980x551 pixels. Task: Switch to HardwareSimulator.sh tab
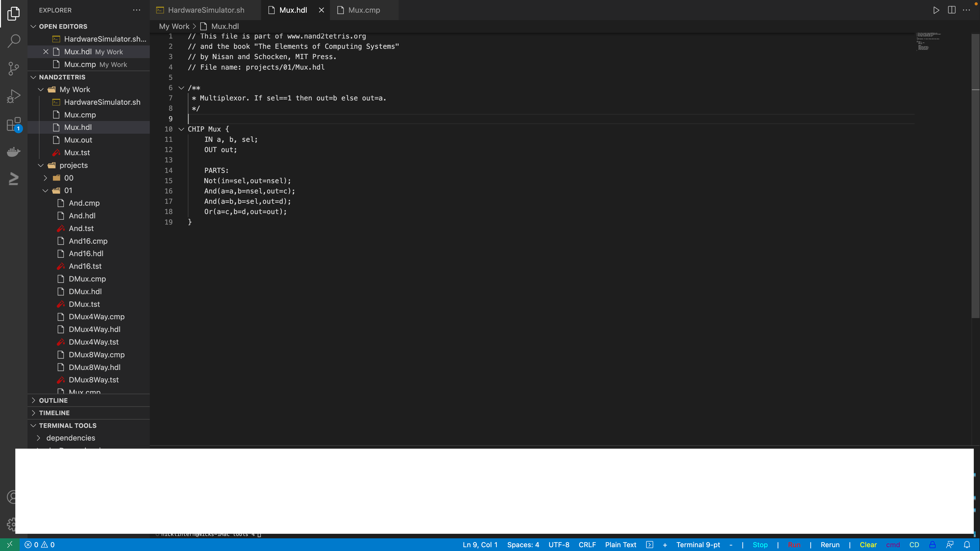point(206,10)
